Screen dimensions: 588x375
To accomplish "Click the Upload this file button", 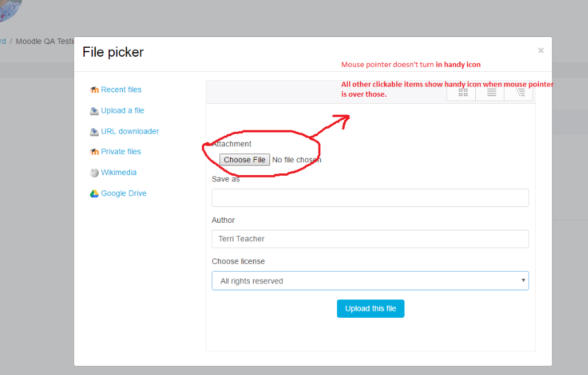I will click(371, 309).
